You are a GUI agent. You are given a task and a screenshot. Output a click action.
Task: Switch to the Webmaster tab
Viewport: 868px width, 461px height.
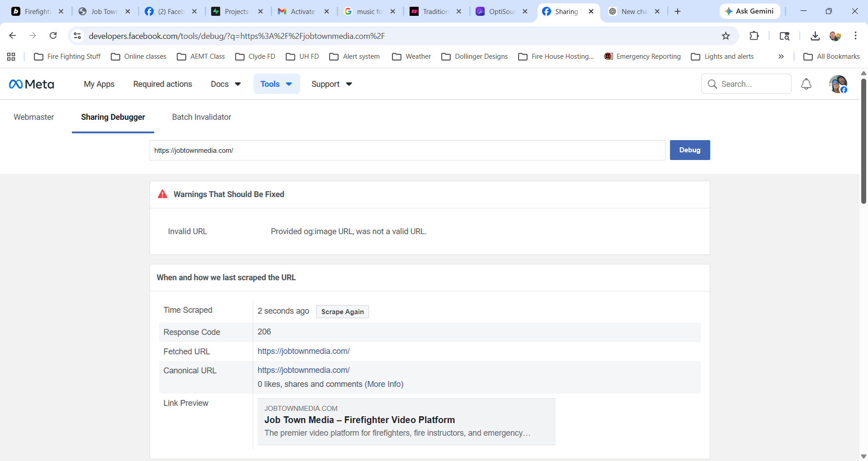[34, 117]
